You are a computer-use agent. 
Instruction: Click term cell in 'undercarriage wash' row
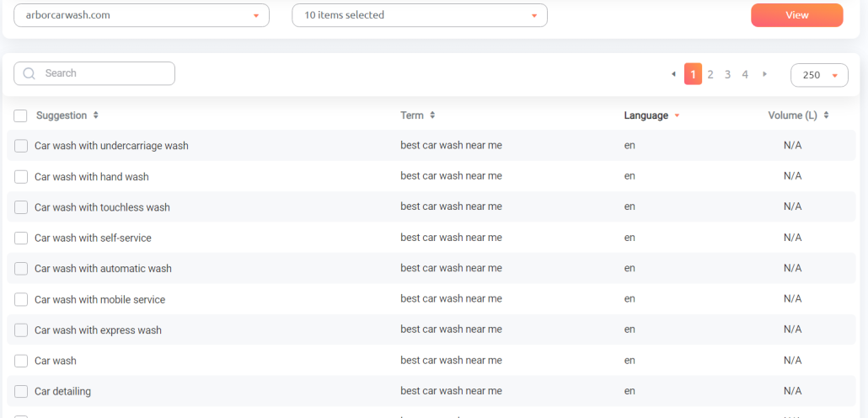coord(451,145)
